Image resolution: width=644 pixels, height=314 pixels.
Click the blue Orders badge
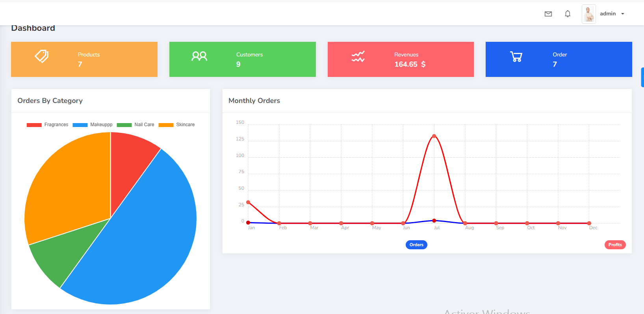pyautogui.click(x=416, y=245)
